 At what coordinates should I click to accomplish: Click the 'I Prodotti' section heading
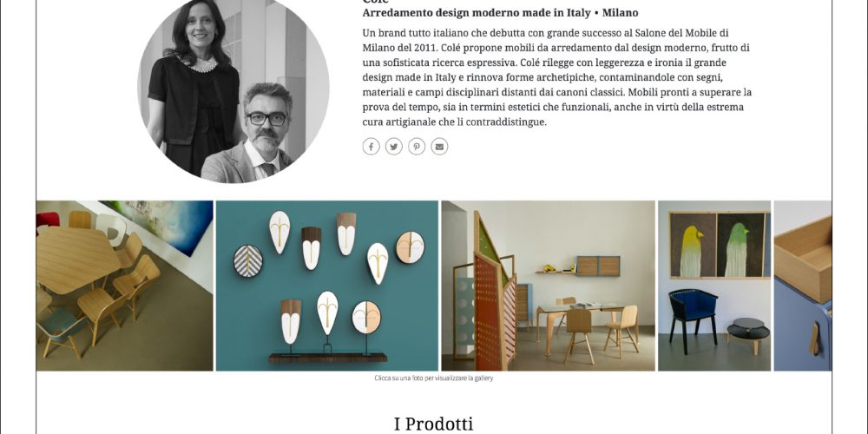point(433,424)
